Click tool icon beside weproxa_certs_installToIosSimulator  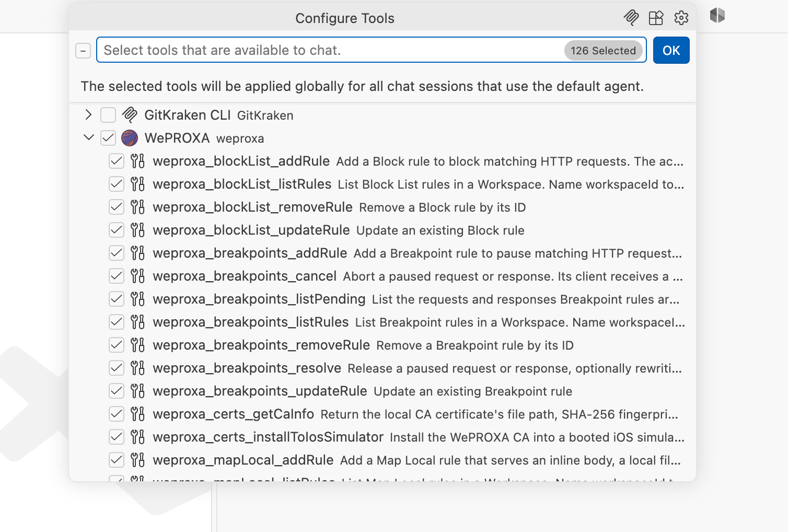pyautogui.click(x=137, y=437)
